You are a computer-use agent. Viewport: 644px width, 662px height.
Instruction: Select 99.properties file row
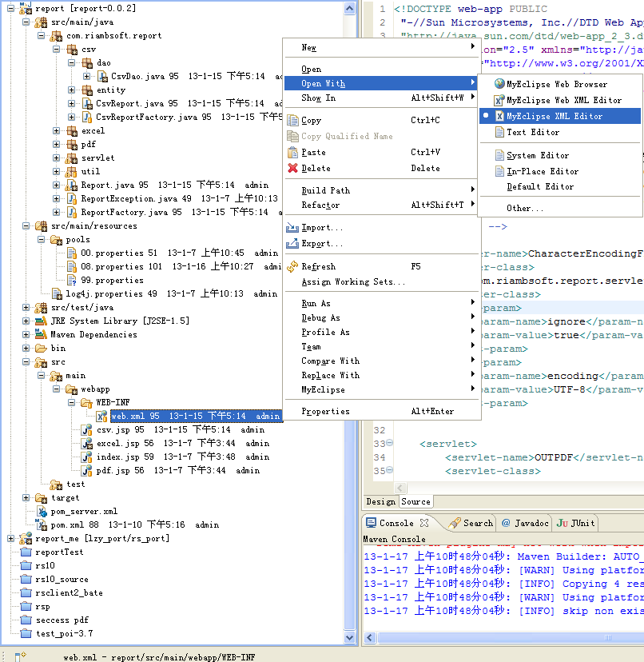[x=112, y=280]
